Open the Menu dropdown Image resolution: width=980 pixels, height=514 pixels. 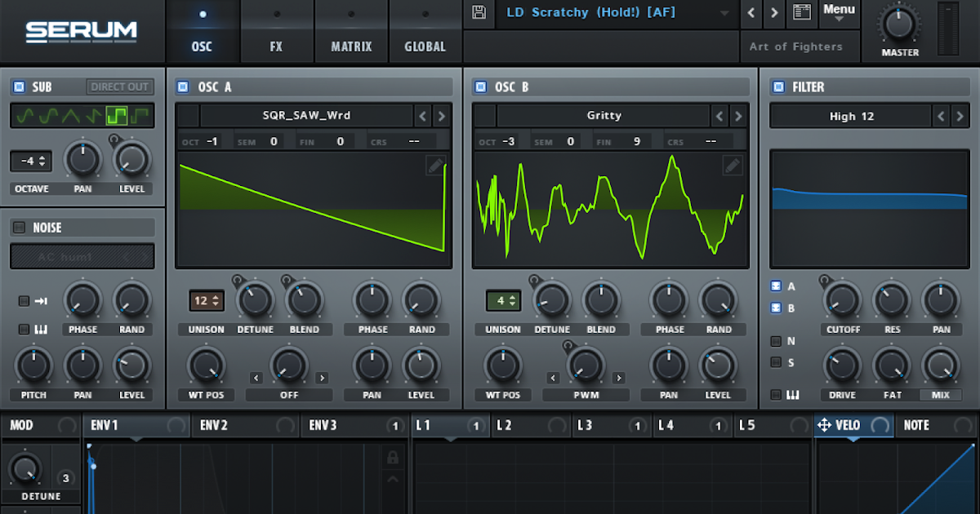tap(839, 13)
